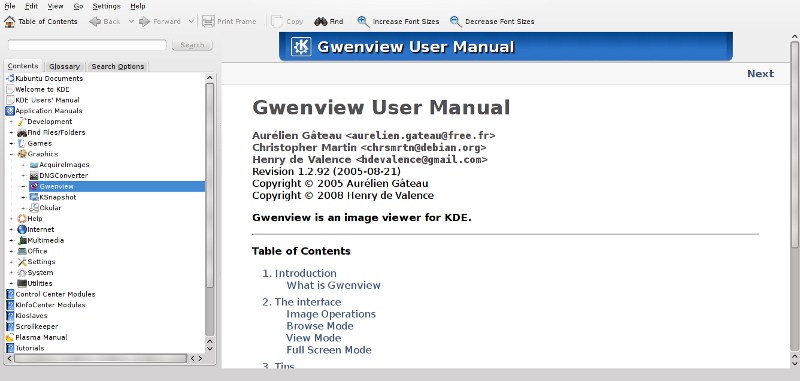The height and width of the screenshot is (381, 800).
Task: Open the File menu
Action: coord(10,6)
